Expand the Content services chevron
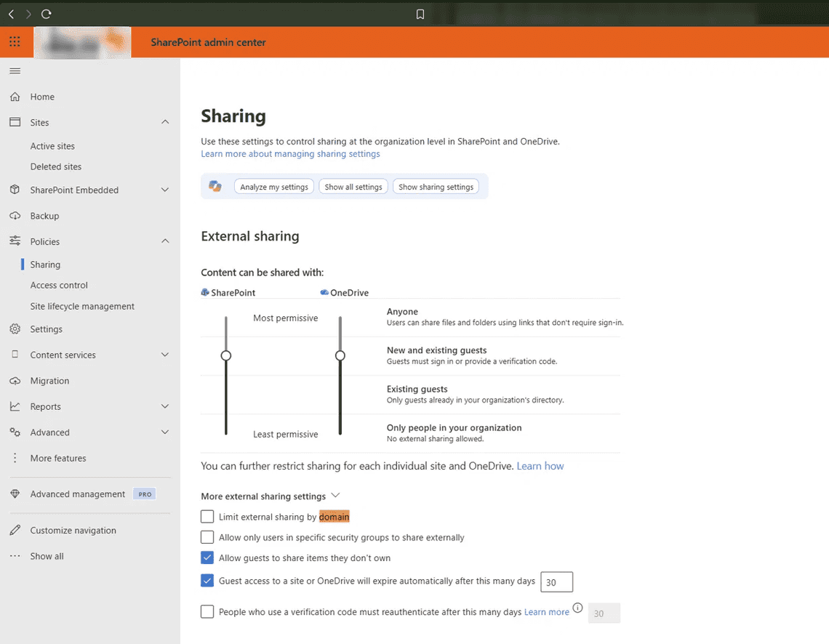 click(165, 355)
